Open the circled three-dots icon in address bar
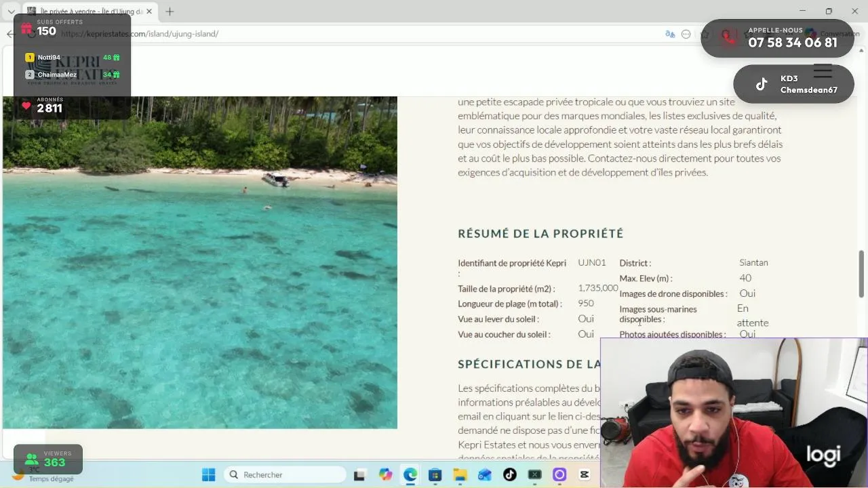 pyautogui.click(x=686, y=34)
